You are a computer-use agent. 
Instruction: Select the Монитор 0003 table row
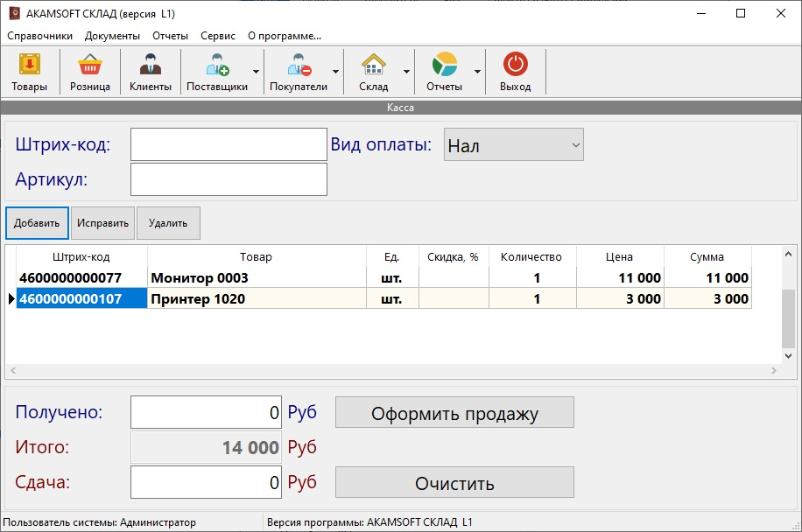click(199, 278)
